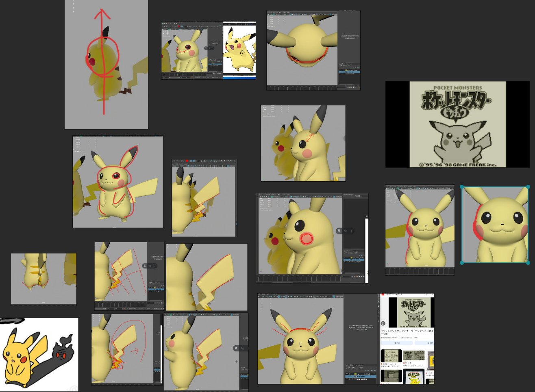The image size is (535, 392).
Task: Click the top-right handle of the selected image
Action: pyautogui.click(x=528, y=187)
